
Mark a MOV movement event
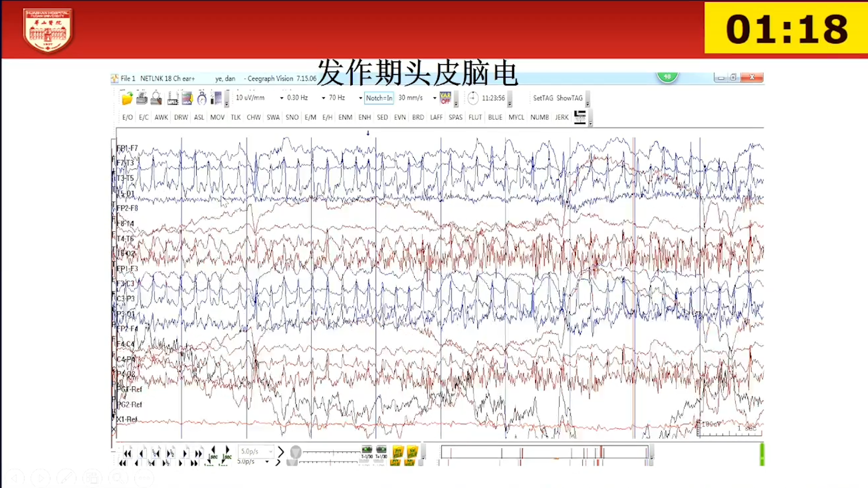tap(217, 117)
